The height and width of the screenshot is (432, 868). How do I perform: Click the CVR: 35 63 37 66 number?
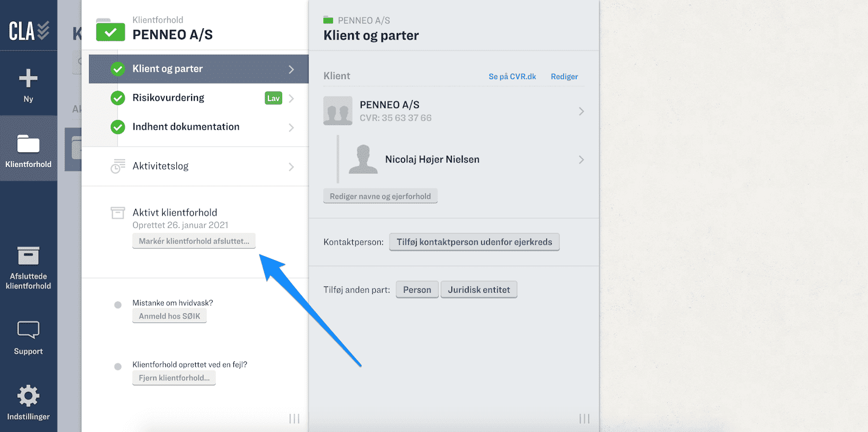pos(395,118)
